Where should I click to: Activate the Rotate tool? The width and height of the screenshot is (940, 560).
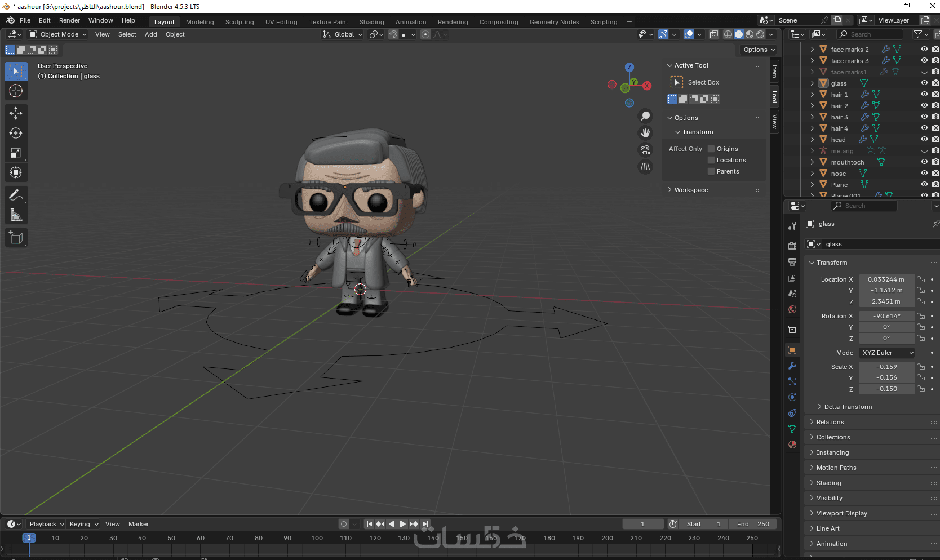16,133
